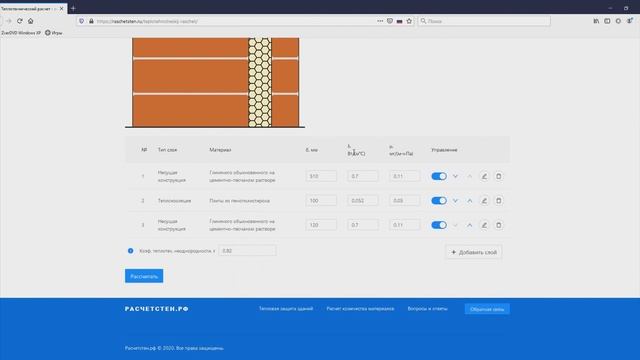This screenshot has height=360, width=640.
Task: Click the tracking protection shield in address bar
Action: coord(82,21)
